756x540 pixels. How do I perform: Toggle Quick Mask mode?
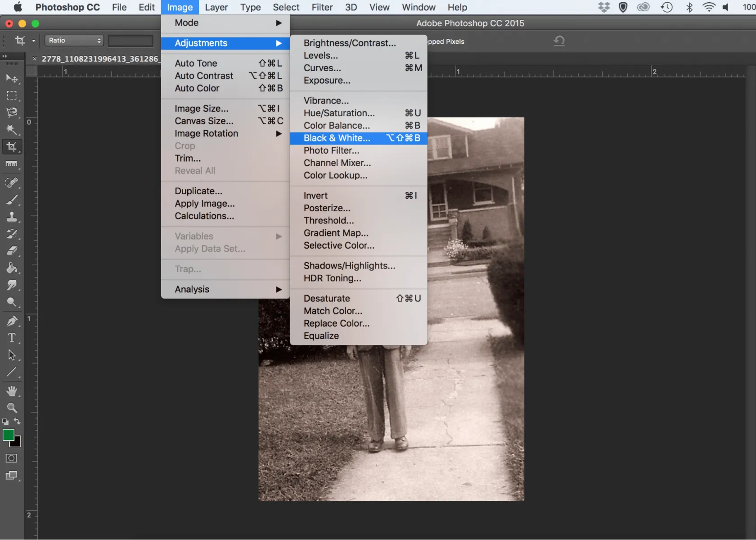[x=12, y=458]
